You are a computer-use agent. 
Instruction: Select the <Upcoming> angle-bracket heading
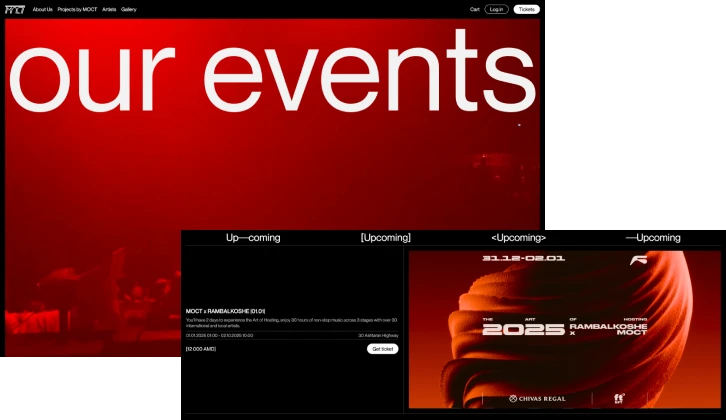coord(519,238)
